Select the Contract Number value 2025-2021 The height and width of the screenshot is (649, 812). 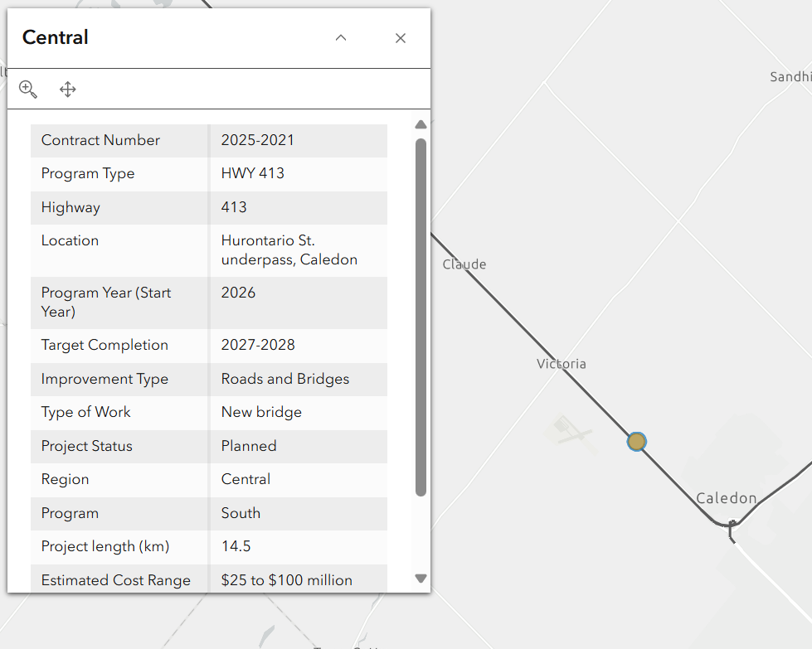point(257,140)
